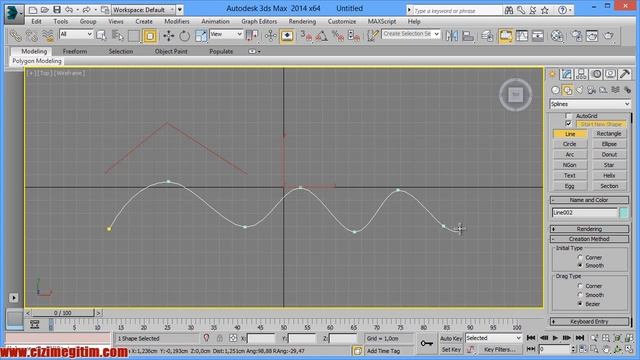Open the Hierarchy panel tab

[581, 74]
